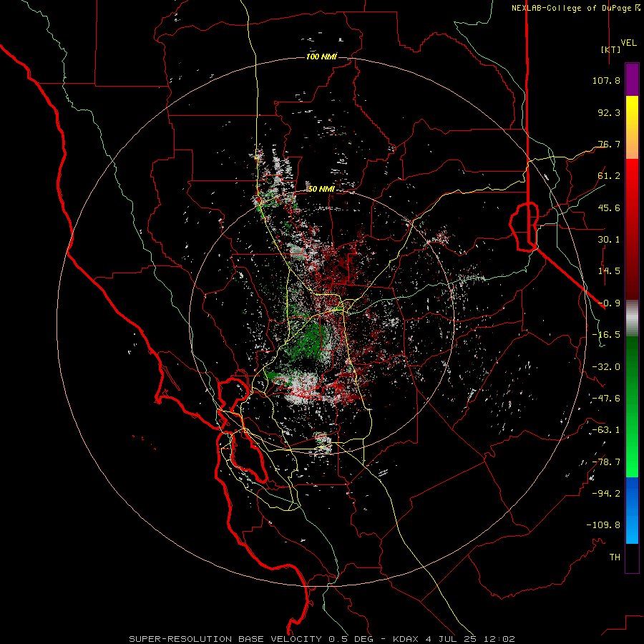
Task: Click the -0.9 velocity scale value
Action: click(609, 303)
